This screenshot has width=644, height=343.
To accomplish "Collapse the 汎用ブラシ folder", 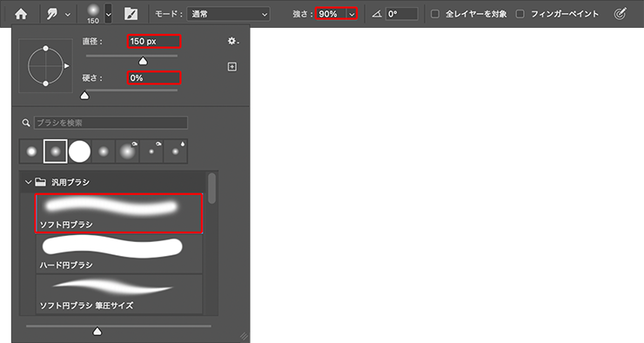I will pos(28,182).
